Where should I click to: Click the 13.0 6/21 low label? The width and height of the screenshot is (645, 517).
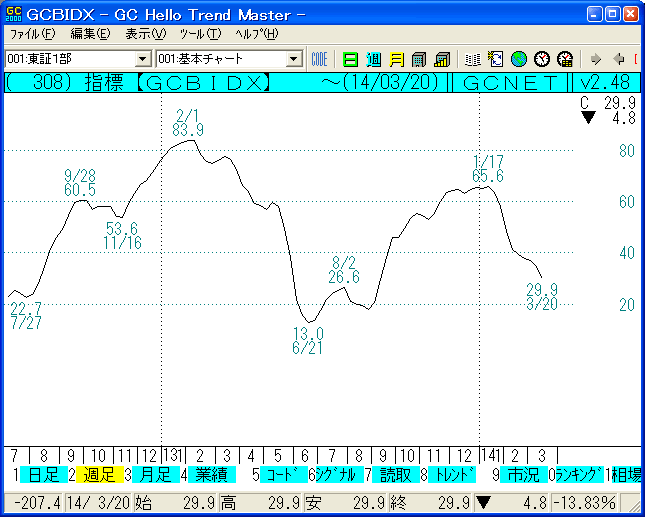pyautogui.click(x=308, y=341)
